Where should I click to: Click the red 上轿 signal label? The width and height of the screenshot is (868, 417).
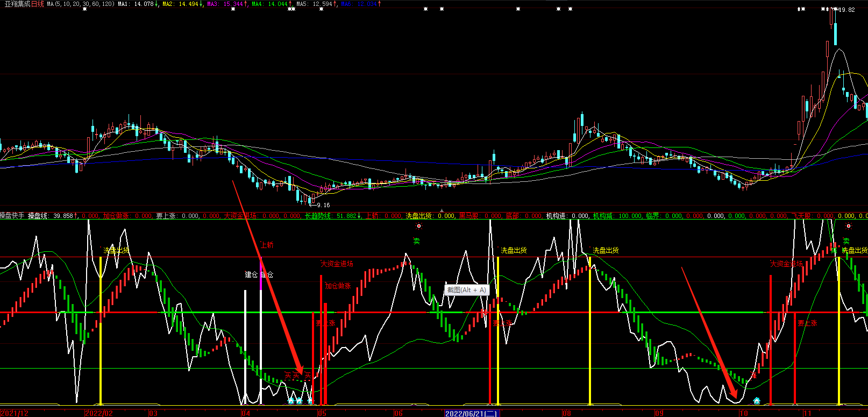pos(267,245)
